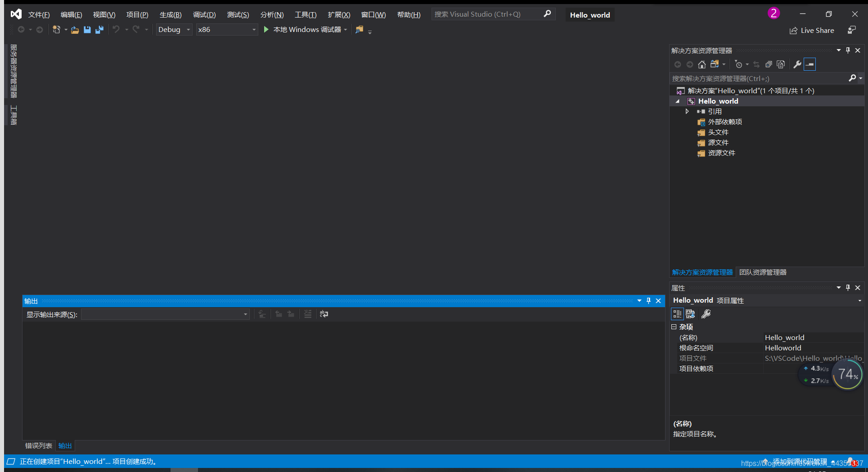
Task: Start Live Share session
Action: point(812,30)
